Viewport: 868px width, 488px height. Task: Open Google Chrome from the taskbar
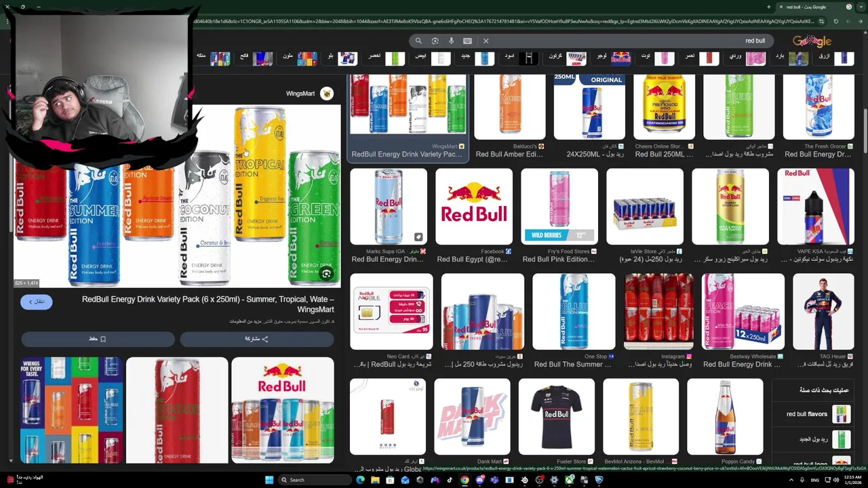click(x=465, y=480)
